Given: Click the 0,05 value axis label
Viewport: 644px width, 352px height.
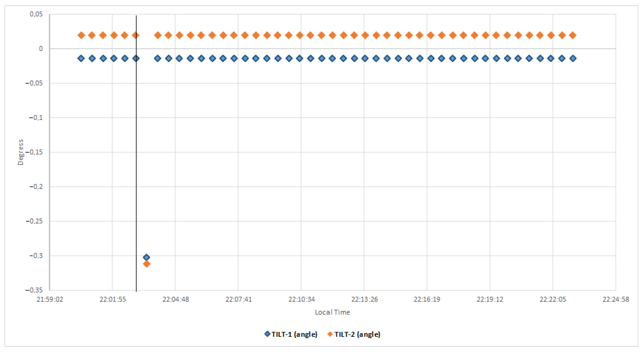Looking at the screenshot, I should 36,14.
